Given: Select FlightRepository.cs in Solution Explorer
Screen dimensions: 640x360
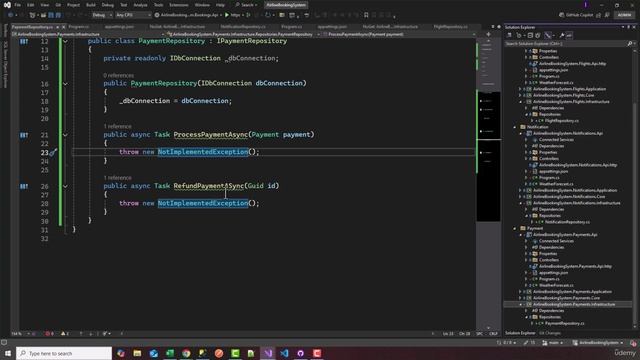Looking at the screenshot, I should (x=562, y=121).
